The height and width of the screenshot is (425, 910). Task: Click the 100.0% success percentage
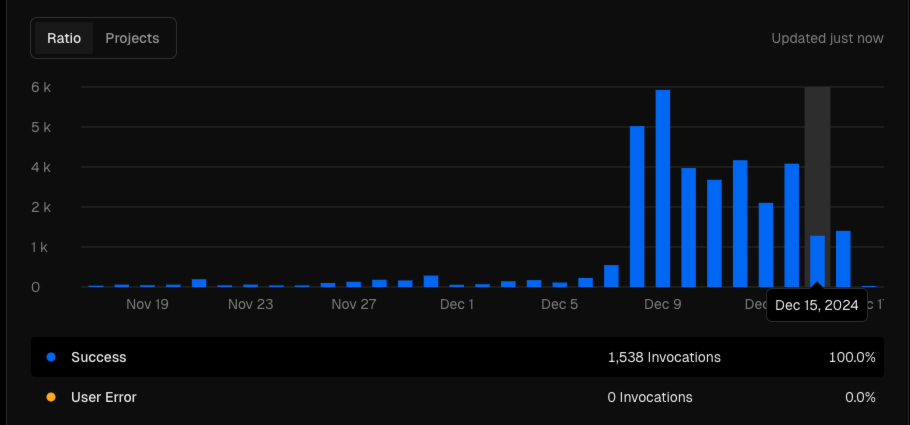852,357
